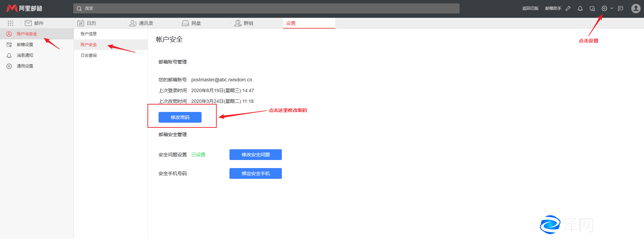Open the settings gear icon in header

[x=604, y=8]
